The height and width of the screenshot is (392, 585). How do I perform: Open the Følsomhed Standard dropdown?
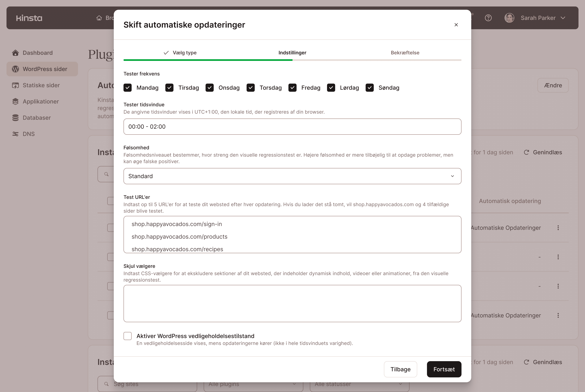pyautogui.click(x=292, y=176)
